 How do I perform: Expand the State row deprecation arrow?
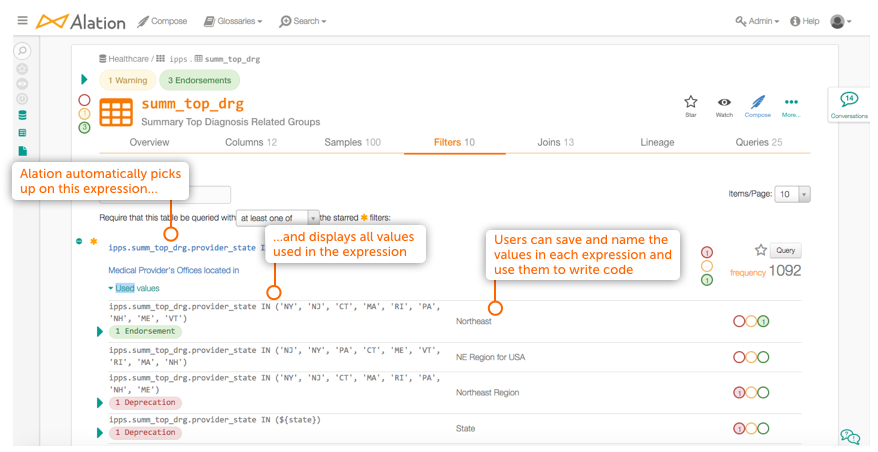pyautogui.click(x=100, y=433)
